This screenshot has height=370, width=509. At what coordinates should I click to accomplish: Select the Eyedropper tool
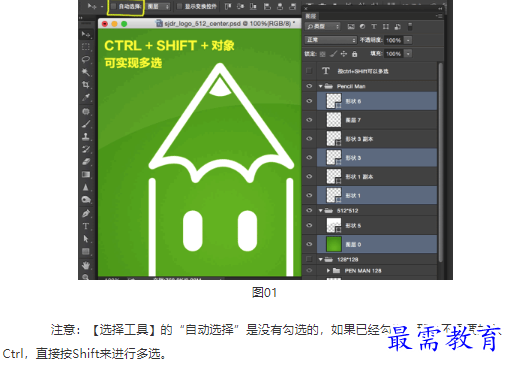tap(86, 97)
